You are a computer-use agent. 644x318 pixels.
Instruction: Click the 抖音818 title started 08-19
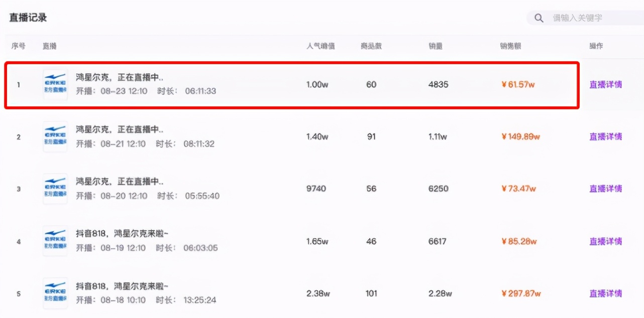pyautogui.click(x=122, y=234)
